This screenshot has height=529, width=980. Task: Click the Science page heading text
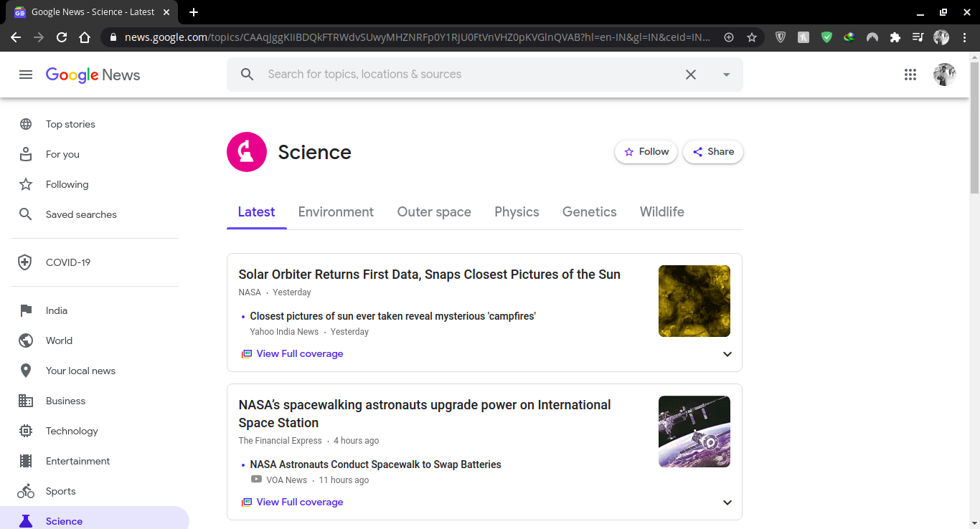315,152
